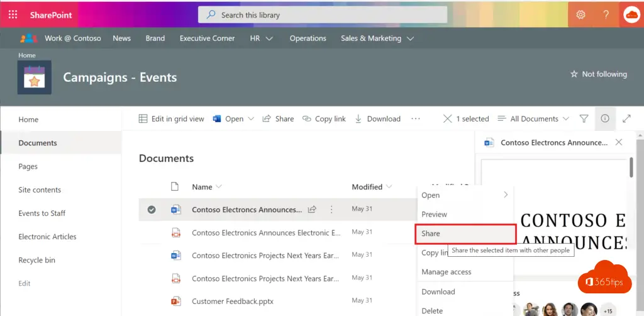
Task: Click Copy link in the command bar
Action: coord(324,119)
